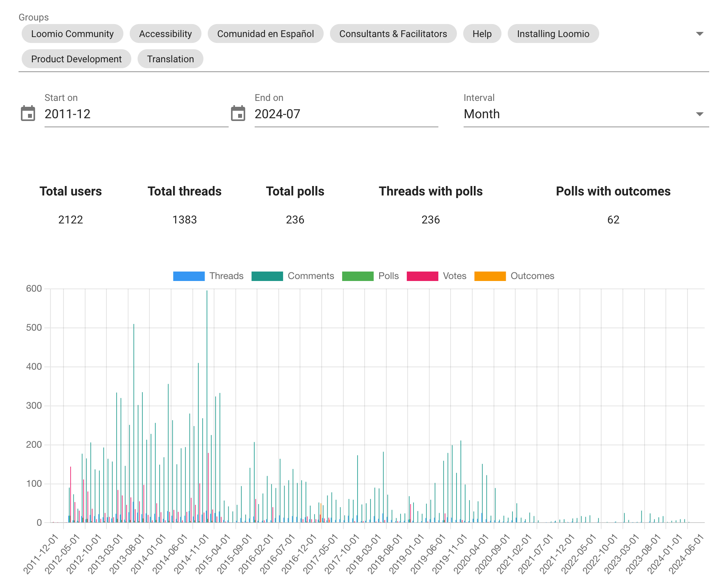
Task: Click the Votes pink legend swatch
Action: 422,276
